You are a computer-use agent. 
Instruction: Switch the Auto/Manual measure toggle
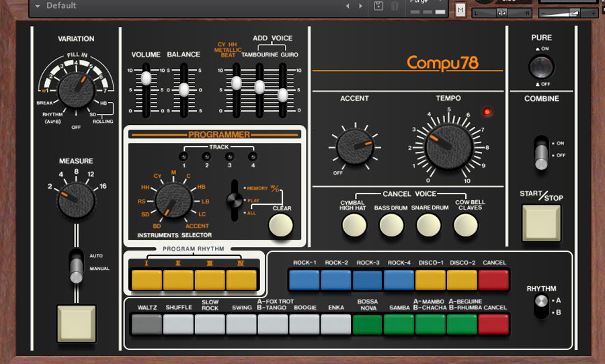point(77,263)
